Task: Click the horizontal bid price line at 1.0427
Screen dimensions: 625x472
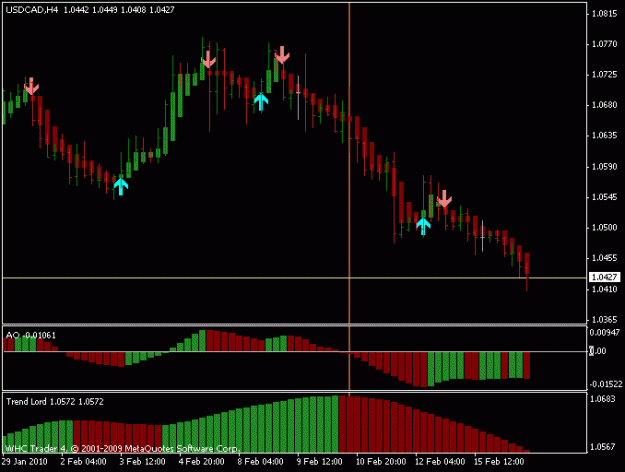Action: (x=295, y=277)
